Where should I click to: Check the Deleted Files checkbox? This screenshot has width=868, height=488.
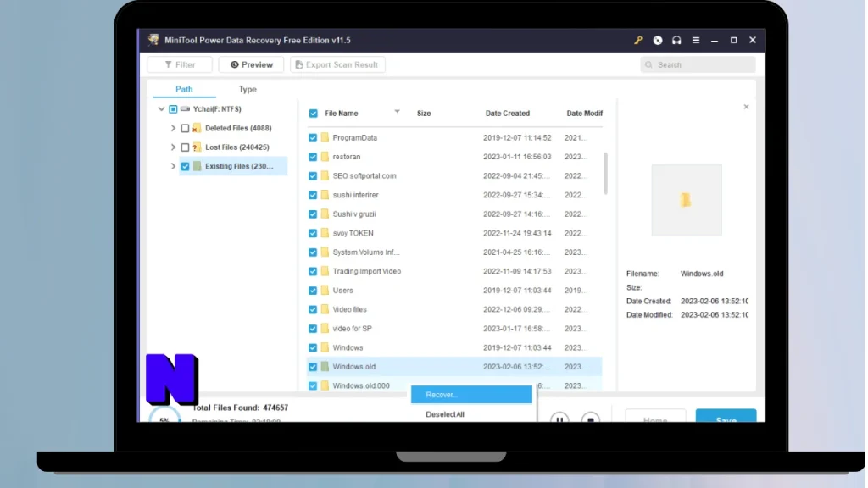185,129
